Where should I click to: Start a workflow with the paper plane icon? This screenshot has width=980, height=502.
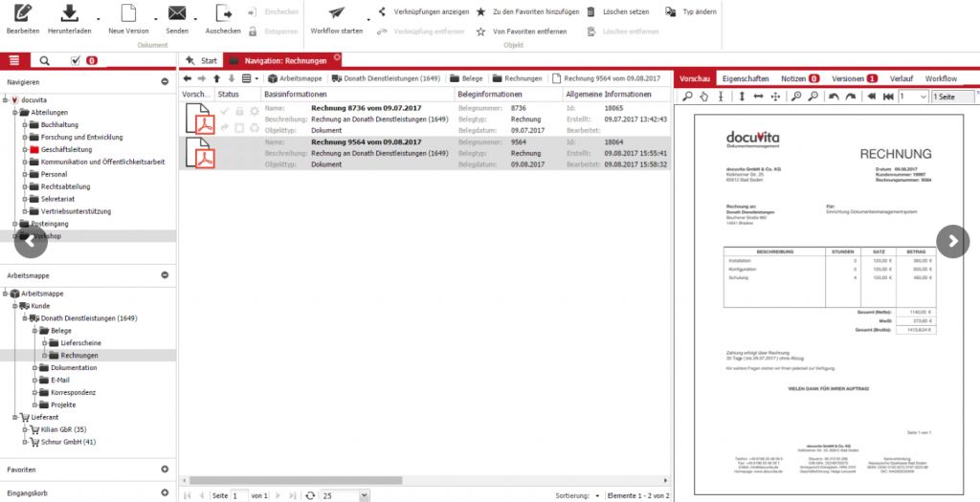(336, 13)
